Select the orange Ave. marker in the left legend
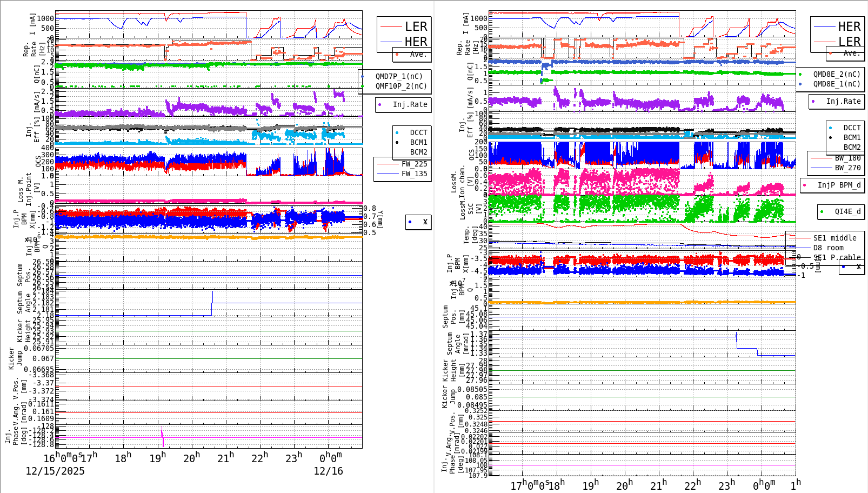Viewport: 868px width, 493px height. (x=396, y=54)
